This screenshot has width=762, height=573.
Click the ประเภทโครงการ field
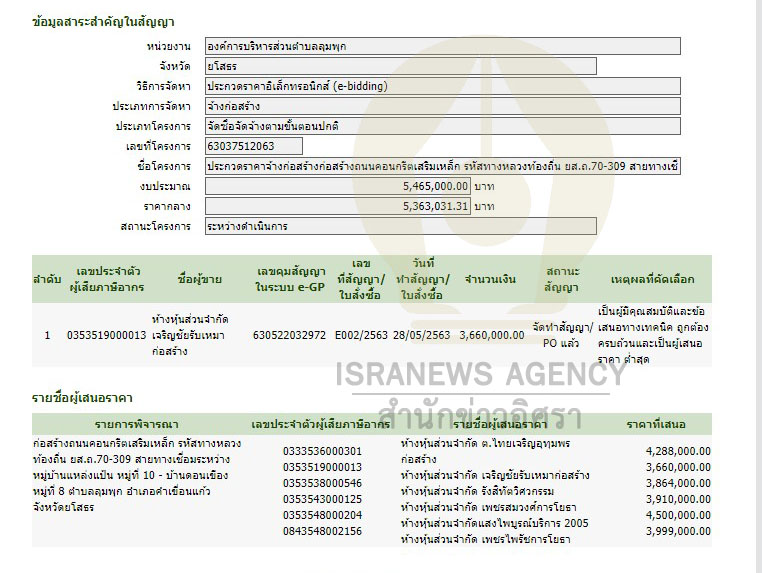(x=442, y=126)
